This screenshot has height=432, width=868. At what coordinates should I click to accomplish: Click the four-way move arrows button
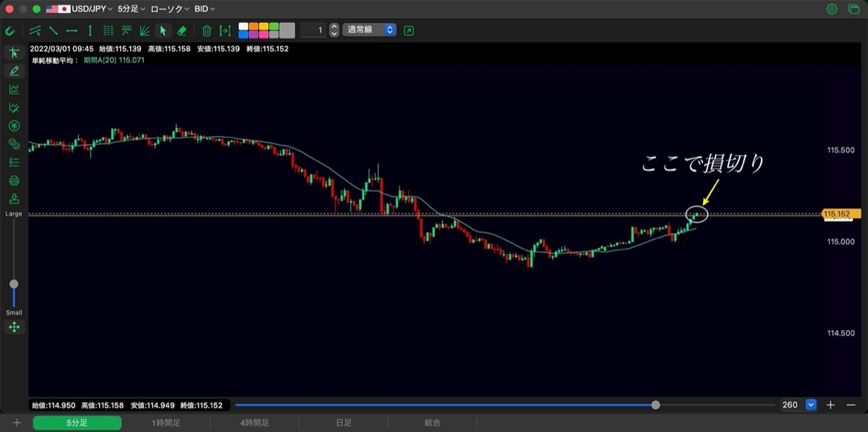[x=14, y=327]
